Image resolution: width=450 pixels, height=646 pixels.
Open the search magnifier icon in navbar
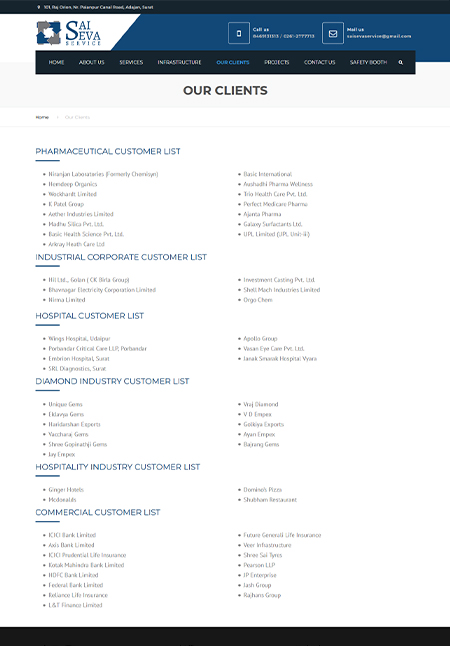pyautogui.click(x=401, y=63)
